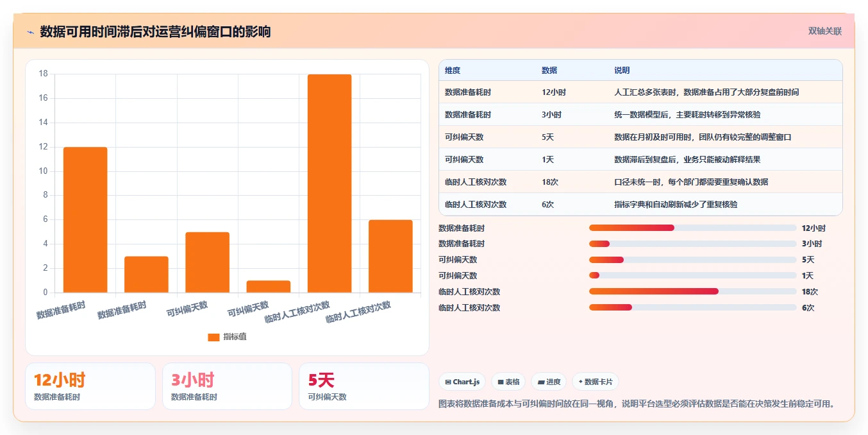Viewport: 868px width, 435px height.
Task: Click the 数据 table column header
Action: (549, 71)
